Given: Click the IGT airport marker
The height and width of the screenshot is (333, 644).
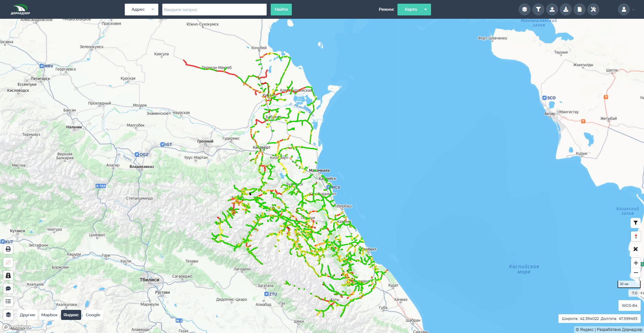Looking at the screenshot, I should coord(166,145).
